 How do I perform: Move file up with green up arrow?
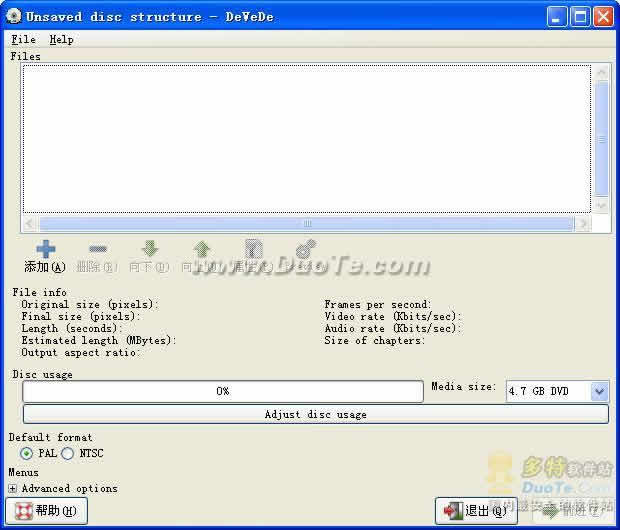(202, 249)
